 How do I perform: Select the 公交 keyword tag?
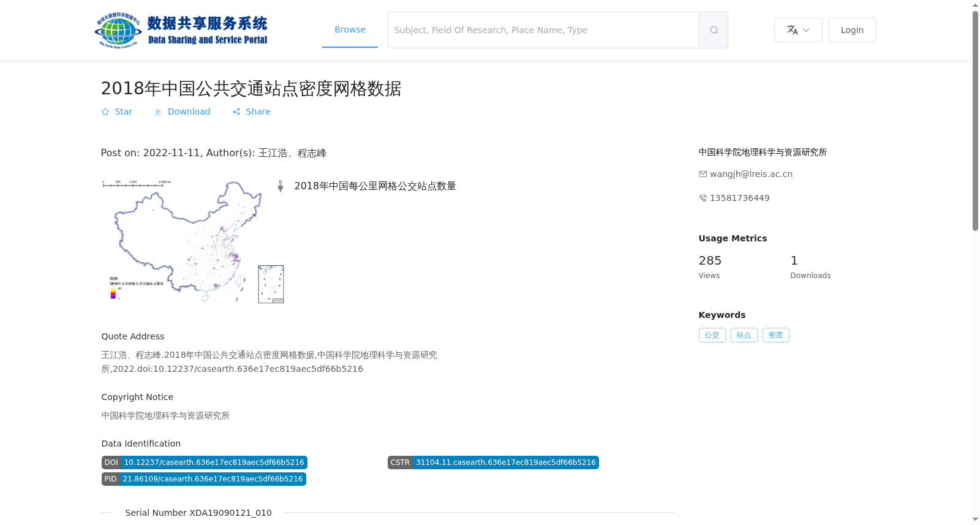click(x=712, y=335)
